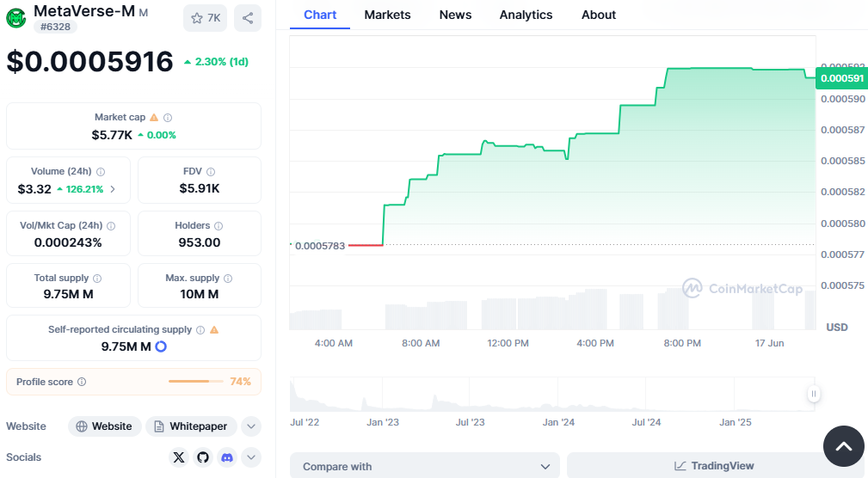This screenshot has width=868, height=478.
Task: Open the Compare with dropdown
Action: pos(425,466)
